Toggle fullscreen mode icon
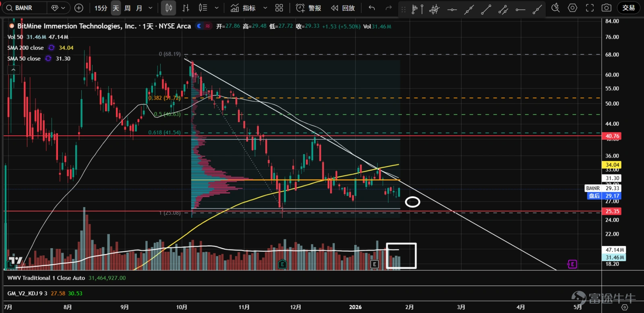 [x=590, y=8]
